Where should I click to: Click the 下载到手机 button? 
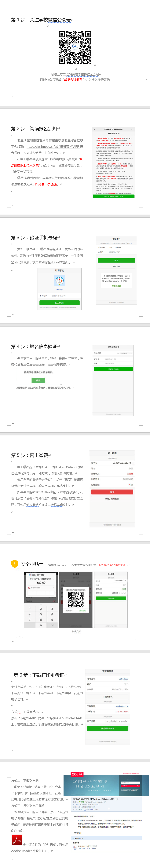tap(108, 697)
